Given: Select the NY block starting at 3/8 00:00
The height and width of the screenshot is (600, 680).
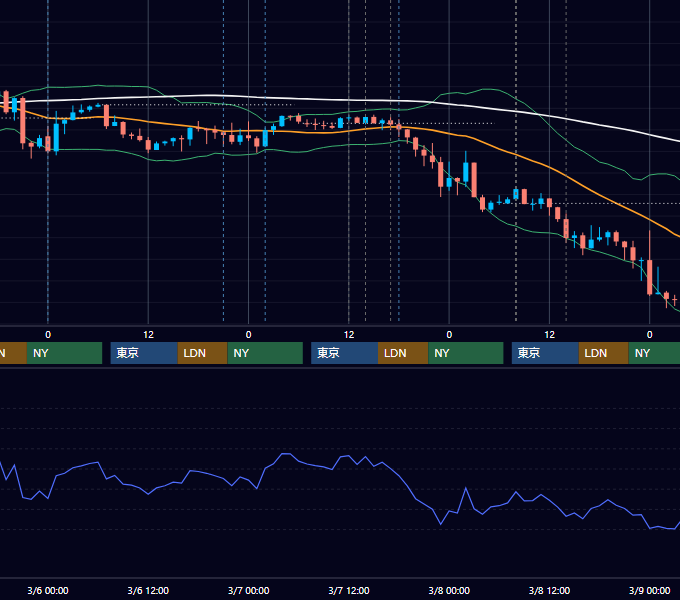Looking at the screenshot, I should point(466,353).
